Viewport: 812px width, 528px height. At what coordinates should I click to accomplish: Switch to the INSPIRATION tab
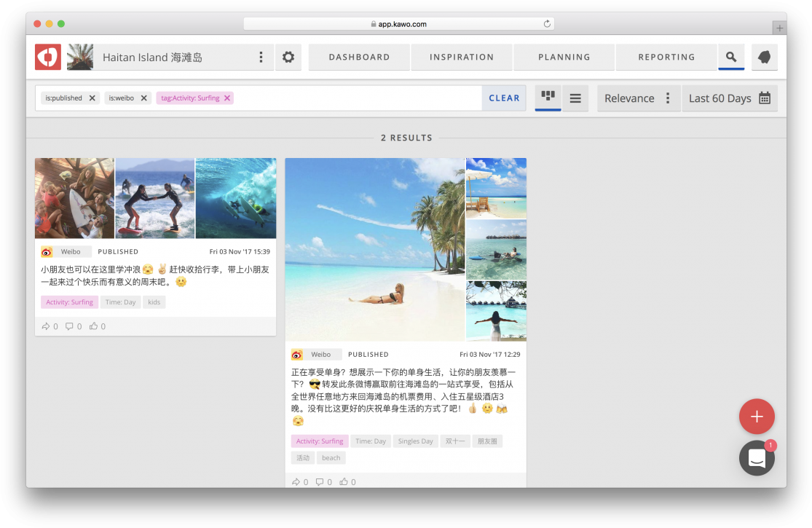point(461,57)
